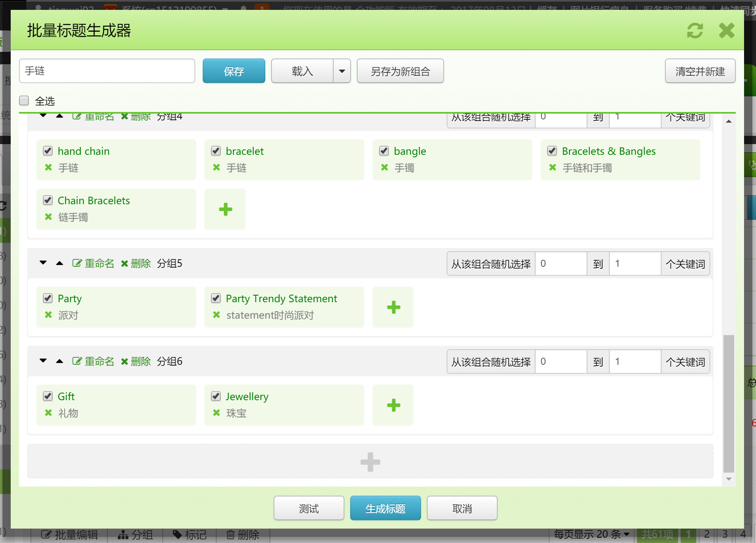This screenshot has width=756, height=543.
Task: Remove the bangle keyword
Action: [x=384, y=168]
